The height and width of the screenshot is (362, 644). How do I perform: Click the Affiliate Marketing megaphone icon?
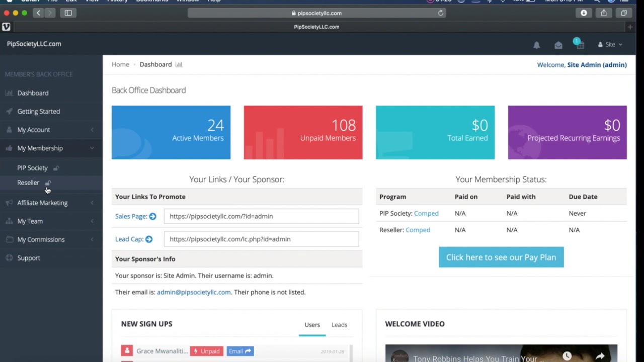click(9, 203)
